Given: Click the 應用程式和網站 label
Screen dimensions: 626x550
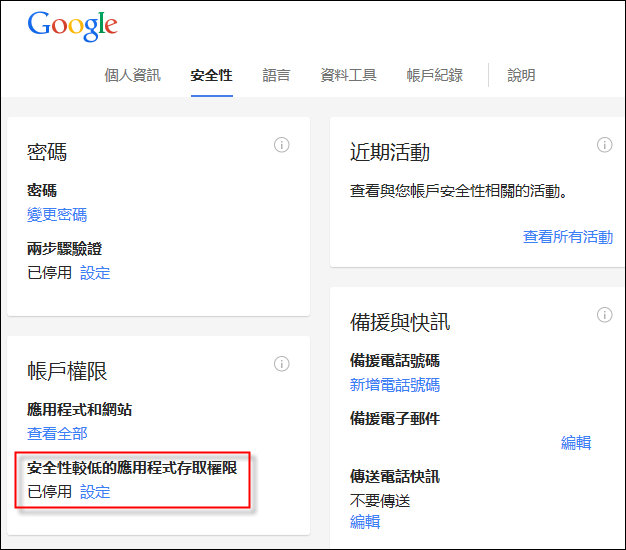Looking at the screenshot, I should pos(79,410).
